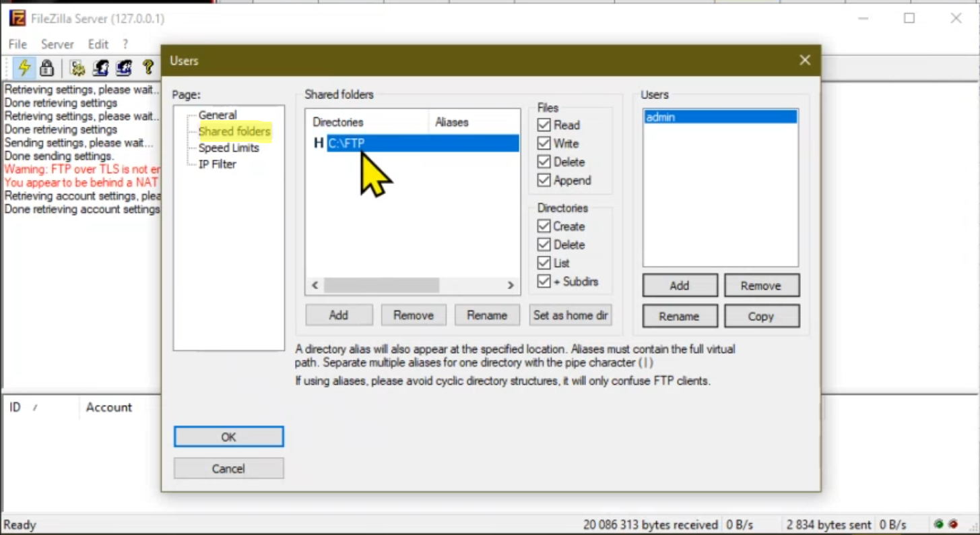Select General in the Page list
Viewport: 980px width, 535px height.
tap(218, 115)
